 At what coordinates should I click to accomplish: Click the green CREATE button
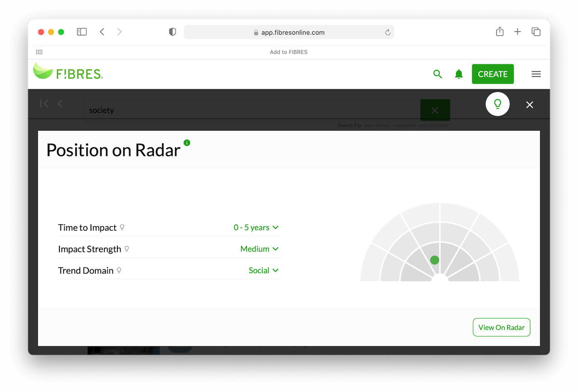[493, 74]
